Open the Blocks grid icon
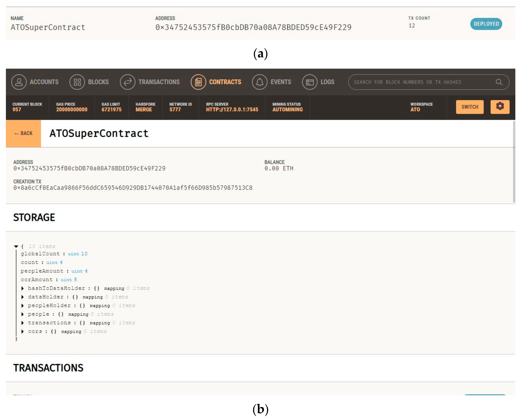Image resolution: width=520 pixels, height=420 pixels. 77,82
